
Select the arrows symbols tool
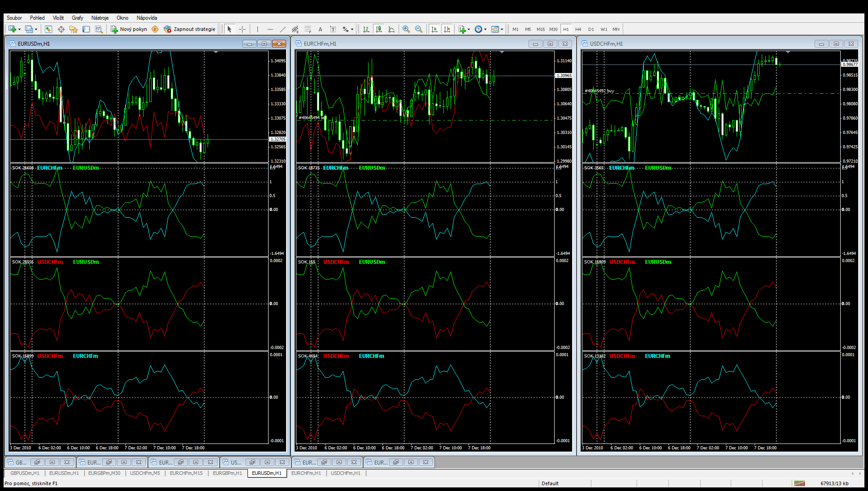[345, 29]
